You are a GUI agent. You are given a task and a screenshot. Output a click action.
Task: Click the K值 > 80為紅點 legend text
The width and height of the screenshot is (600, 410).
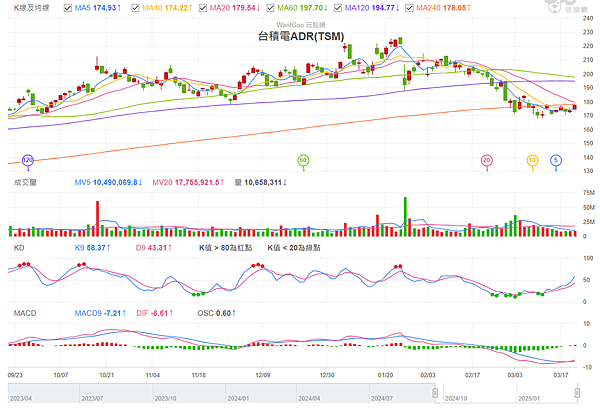coord(225,248)
